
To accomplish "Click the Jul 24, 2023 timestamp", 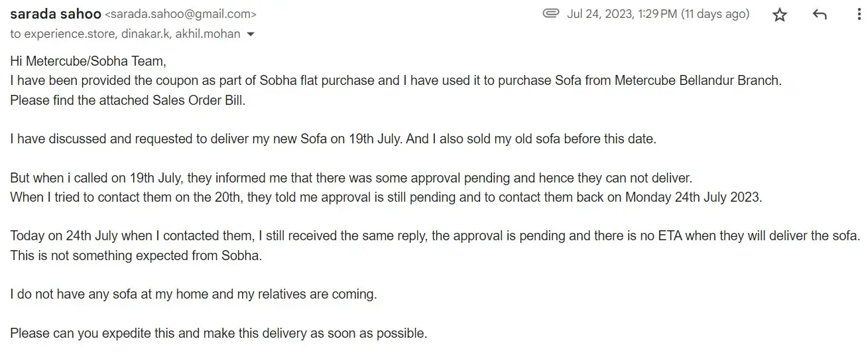I will point(658,14).
